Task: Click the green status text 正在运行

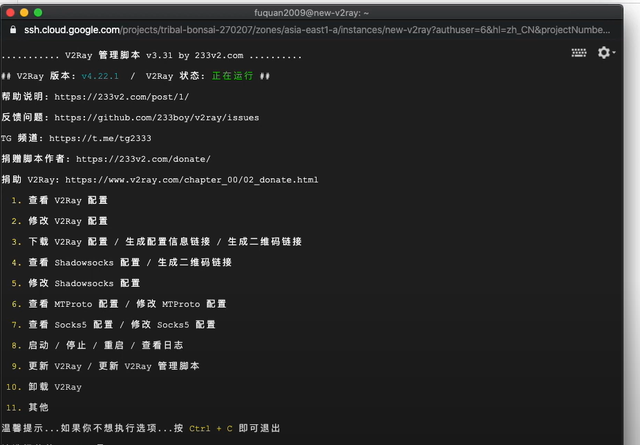Action: click(x=233, y=76)
